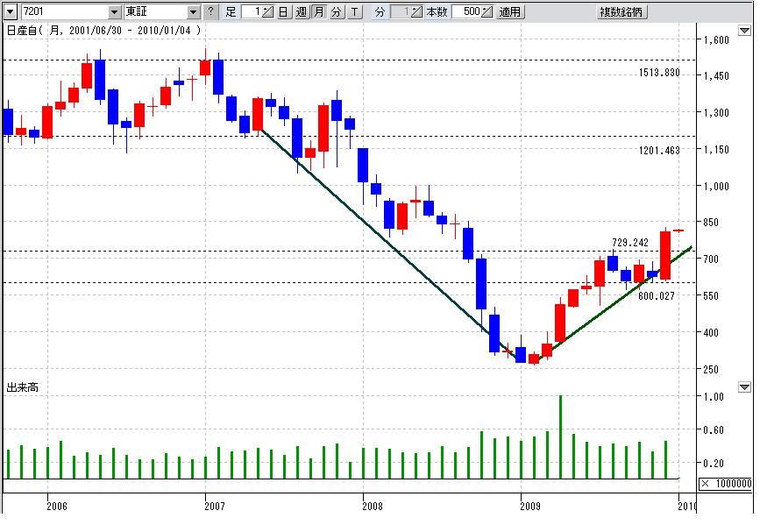Click the 2009 label on the time axis
Screen dimensions: 767x532
[x=529, y=506]
